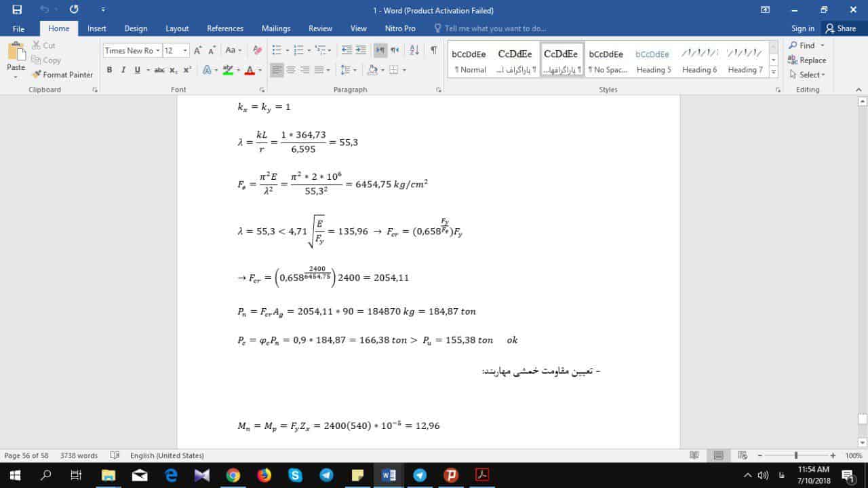Toggle Align Left paragraph button
The image size is (868, 488).
[277, 70]
